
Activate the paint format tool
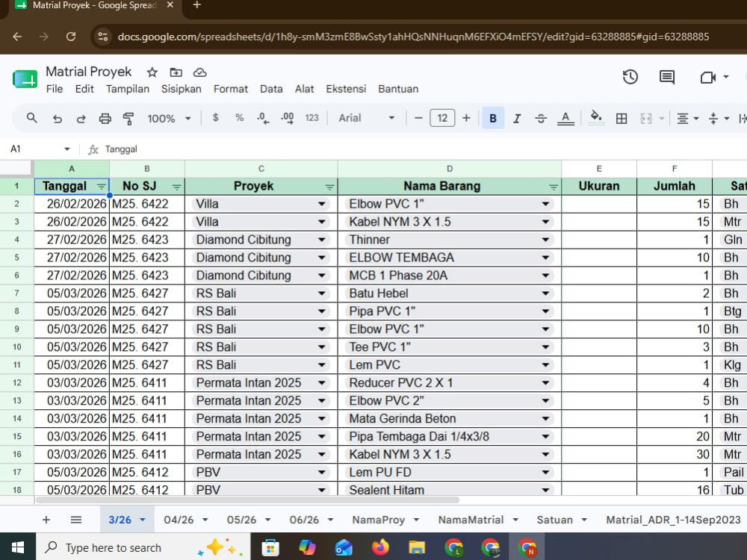(x=128, y=119)
